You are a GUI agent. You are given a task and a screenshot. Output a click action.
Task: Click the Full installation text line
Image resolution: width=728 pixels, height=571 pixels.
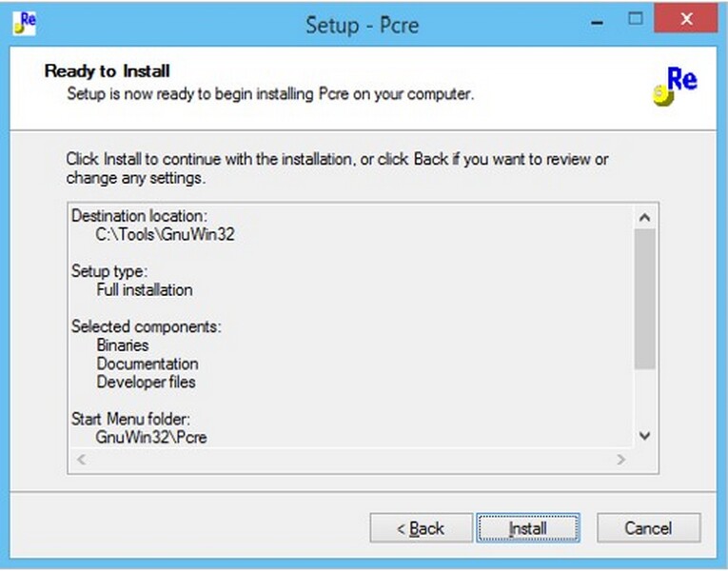coord(145,289)
